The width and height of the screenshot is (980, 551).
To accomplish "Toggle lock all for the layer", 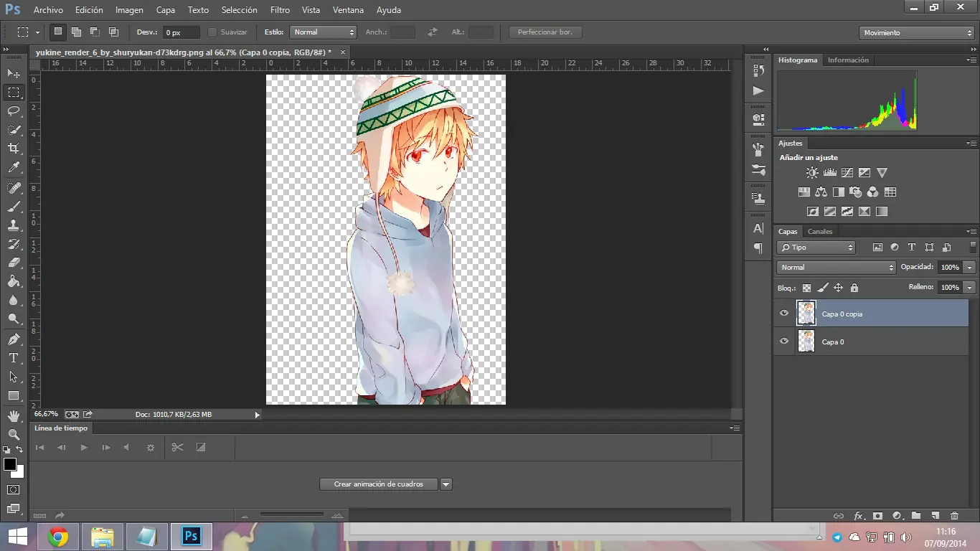I will click(854, 288).
